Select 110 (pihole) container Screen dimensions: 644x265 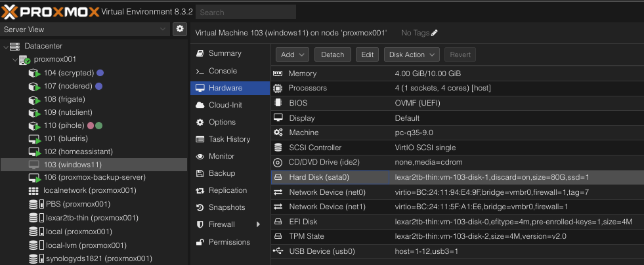(64, 125)
